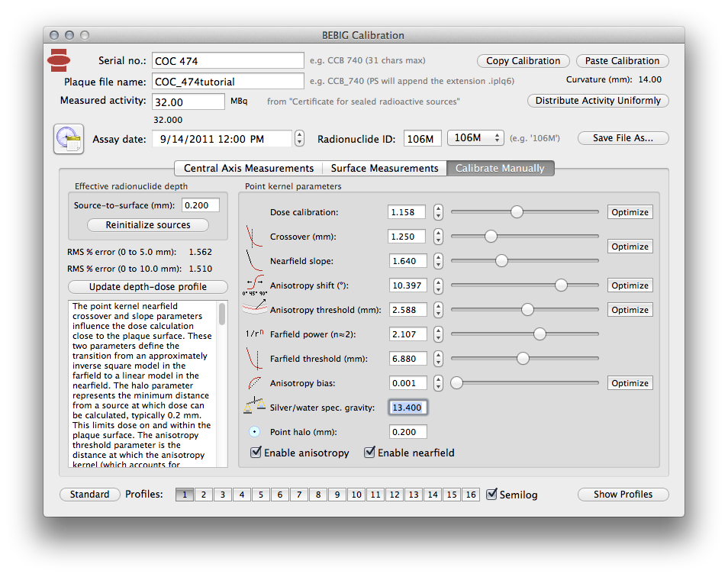728x577 pixels.
Task: Uncheck the Enable nearfield checkbox
Action: 370,453
